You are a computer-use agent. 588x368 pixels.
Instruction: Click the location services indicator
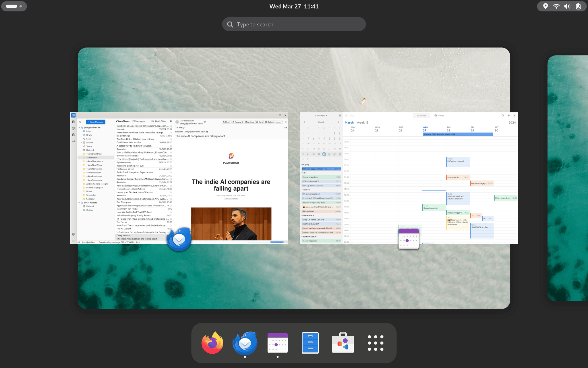(545, 6)
